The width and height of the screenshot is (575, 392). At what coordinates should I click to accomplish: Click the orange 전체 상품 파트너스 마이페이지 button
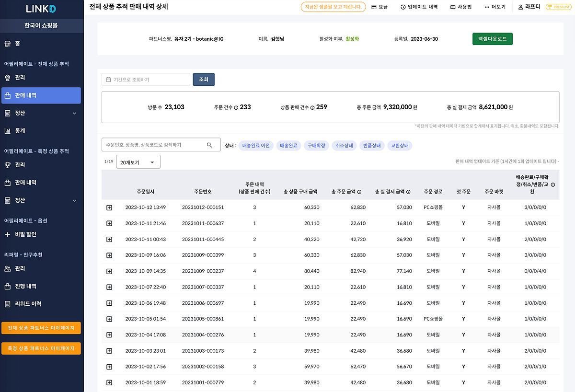(41, 328)
